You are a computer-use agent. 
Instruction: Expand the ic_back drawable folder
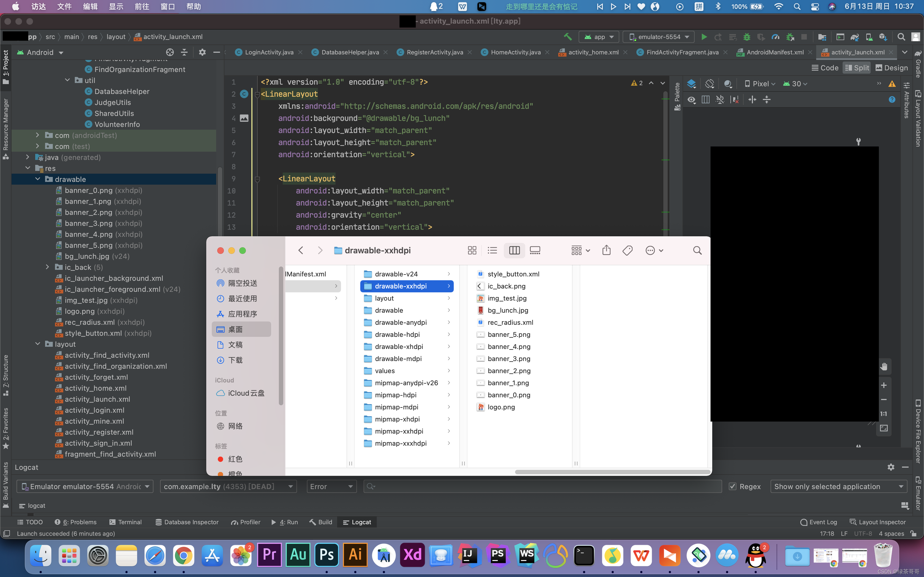pyautogui.click(x=47, y=267)
